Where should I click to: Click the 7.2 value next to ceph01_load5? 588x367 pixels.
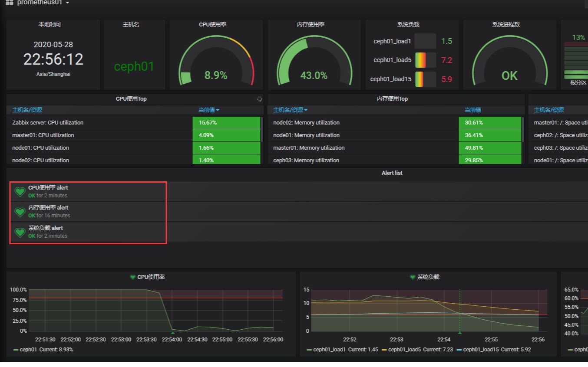pos(447,60)
